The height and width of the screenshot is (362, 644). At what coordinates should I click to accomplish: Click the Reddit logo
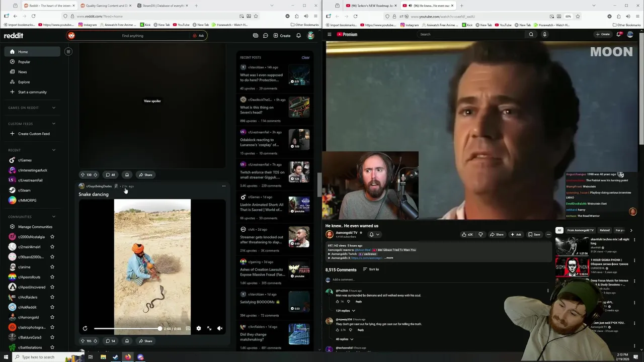14,36
